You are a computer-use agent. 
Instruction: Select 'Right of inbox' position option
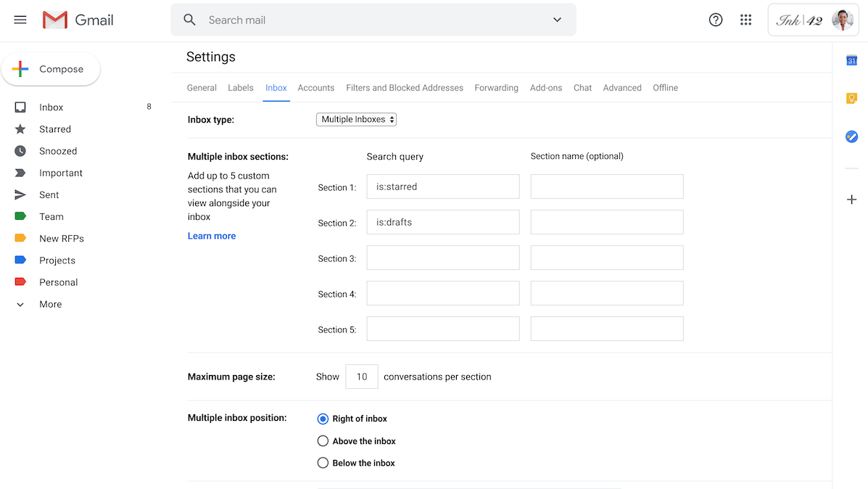(x=323, y=419)
